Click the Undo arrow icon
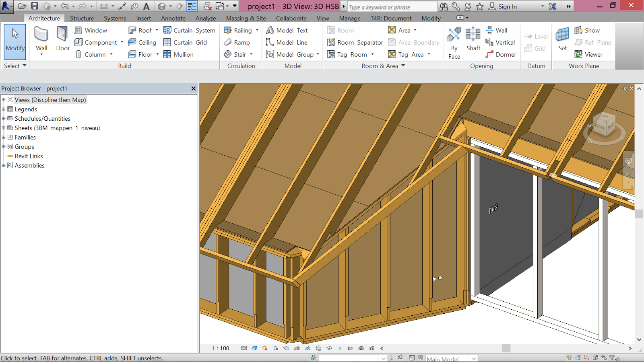The width and height of the screenshot is (644, 362). [x=64, y=6]
